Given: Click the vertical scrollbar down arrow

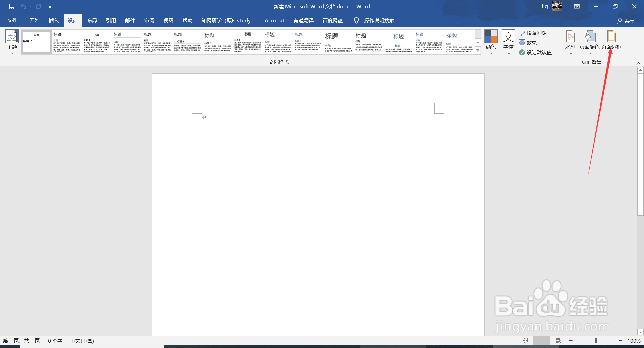Looking at the screenshot, I should tap(640, 332).
